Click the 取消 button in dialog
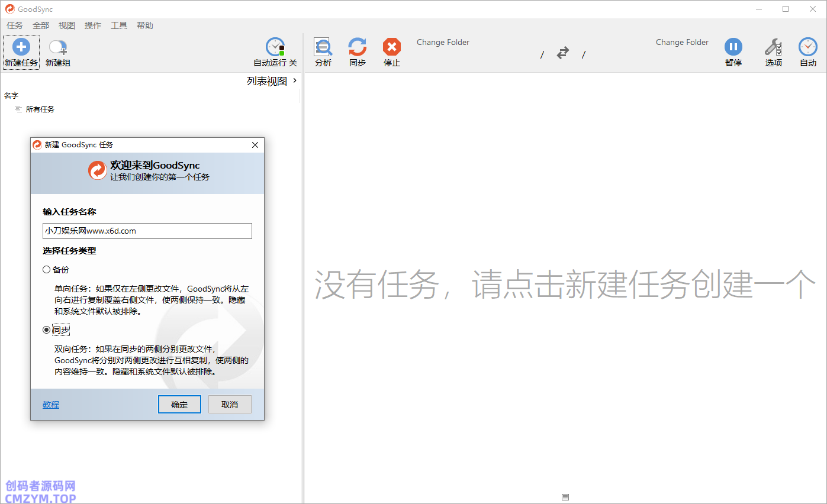Viewport: 827px width, 504px height. (x=230, y=405)
